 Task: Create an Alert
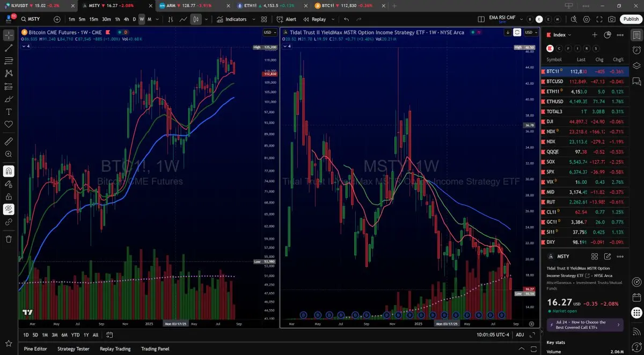click(x=287, y=19)
